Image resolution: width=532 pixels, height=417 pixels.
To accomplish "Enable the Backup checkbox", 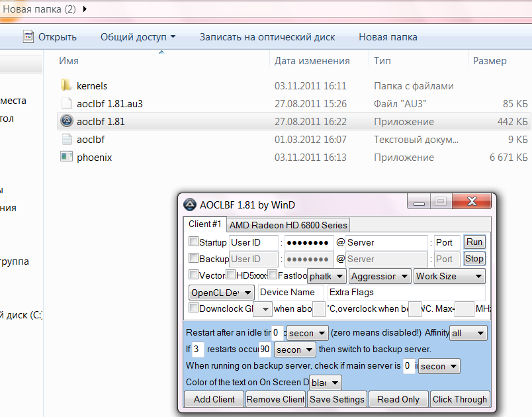I will coord(193,258).
